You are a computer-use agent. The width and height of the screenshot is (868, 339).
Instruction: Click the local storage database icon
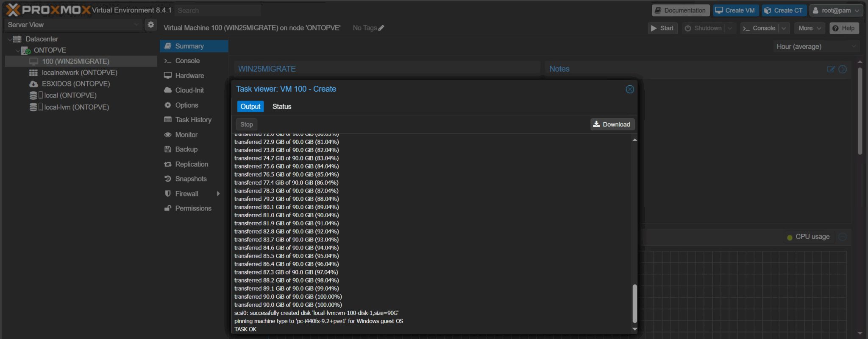click(x=33, y=95)
